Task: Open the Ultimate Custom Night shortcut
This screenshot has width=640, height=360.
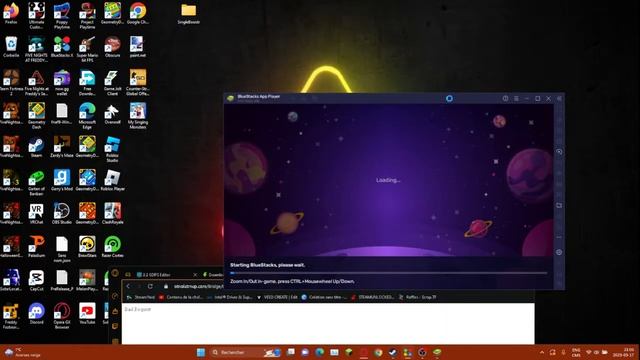Action: click(x=36, y=16)
